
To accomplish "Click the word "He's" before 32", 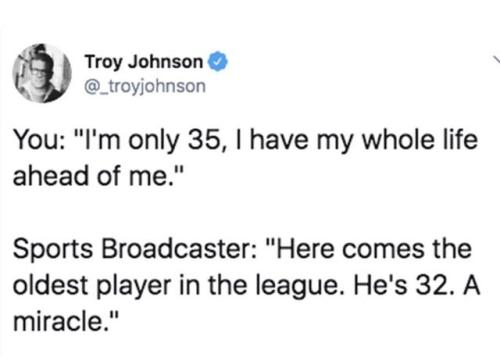I will coord(380,286).
